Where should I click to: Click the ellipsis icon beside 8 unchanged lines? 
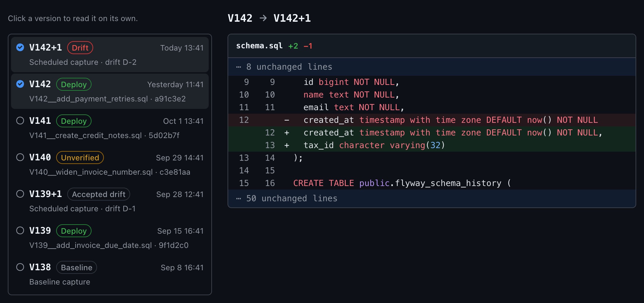tap(239, 67)
